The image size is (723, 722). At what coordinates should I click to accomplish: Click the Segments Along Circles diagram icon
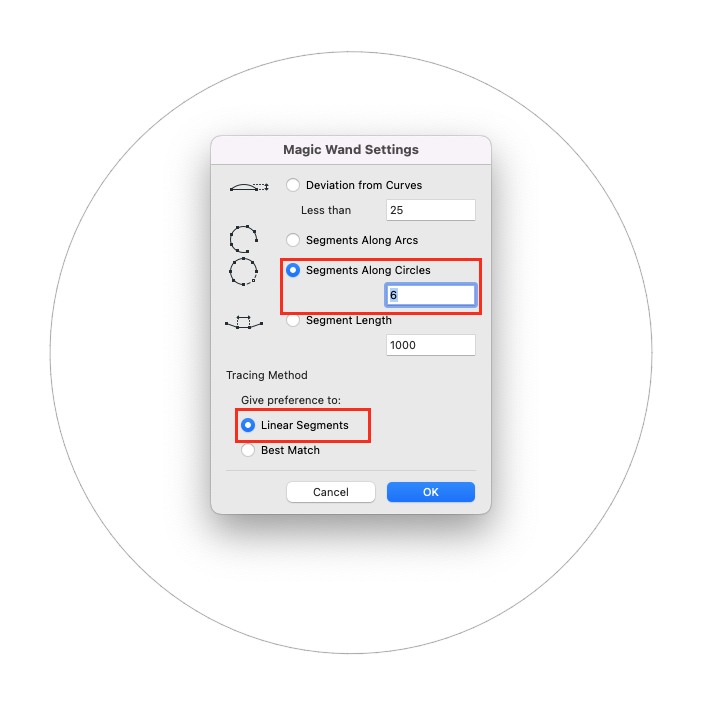243,272
